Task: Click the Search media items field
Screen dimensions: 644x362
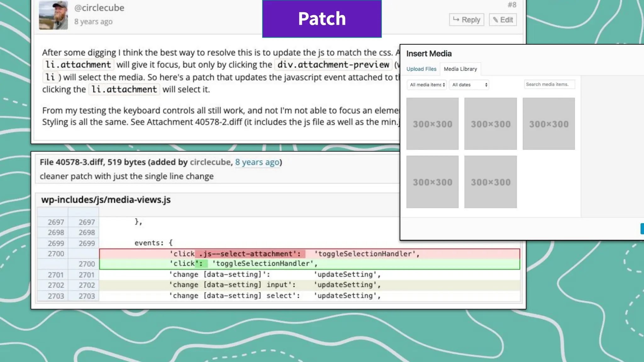Action: coord(549,84)
